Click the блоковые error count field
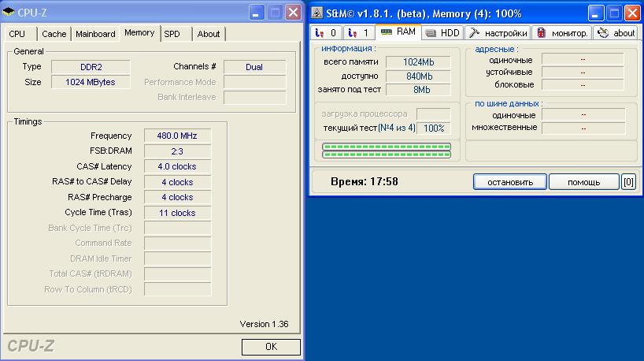The height and width of the screenshot is (361, 644). pyautogui.click(x=583, y=84)
